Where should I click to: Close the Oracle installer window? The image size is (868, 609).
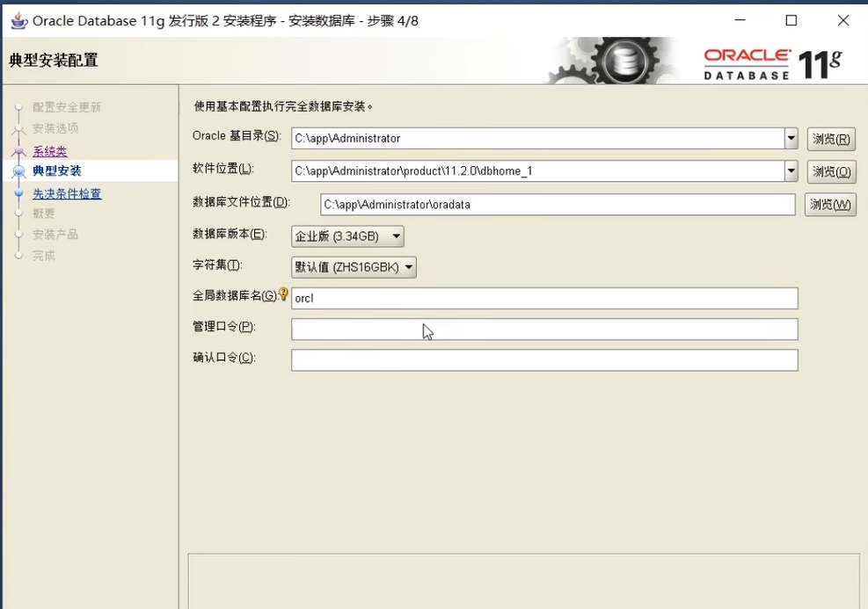coord(843,20)
